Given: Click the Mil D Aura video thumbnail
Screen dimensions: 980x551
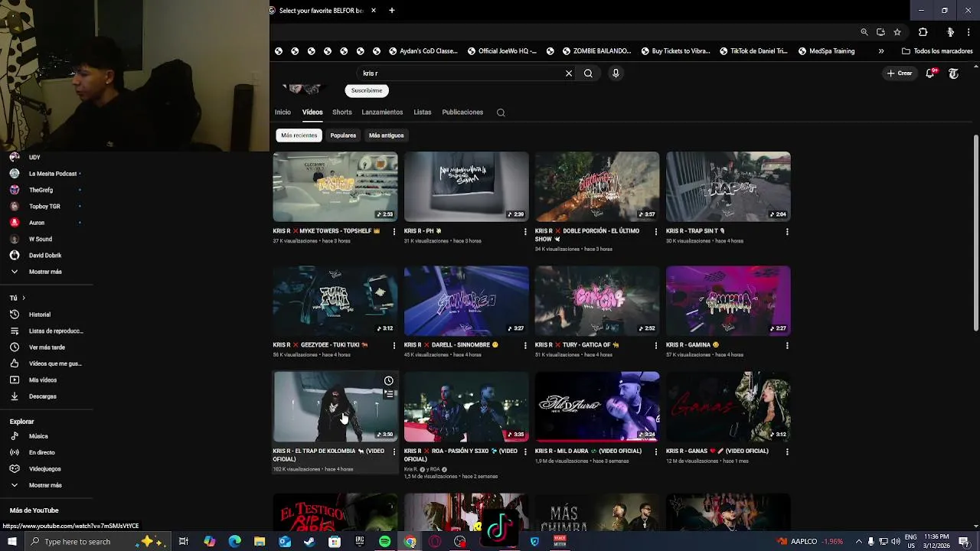Looking at the screenshot, I should click(597, 407).
